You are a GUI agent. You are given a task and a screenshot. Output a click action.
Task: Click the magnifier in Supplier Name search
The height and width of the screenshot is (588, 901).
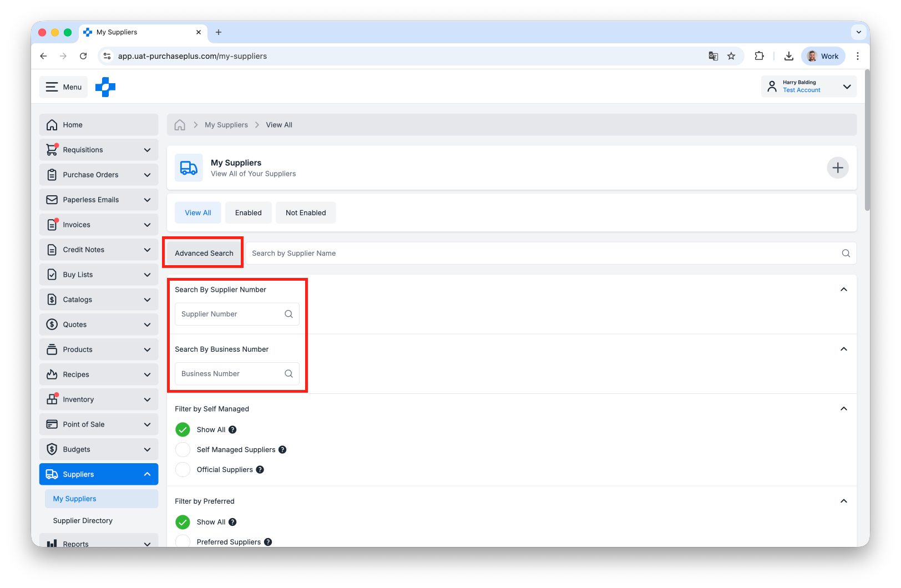[x=846, y=254]
